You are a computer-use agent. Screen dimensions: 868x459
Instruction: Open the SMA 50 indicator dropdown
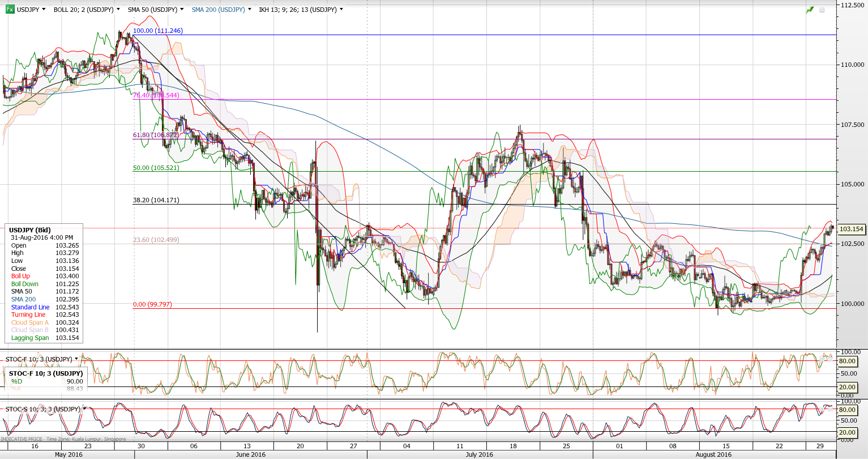[x=182, y=10]
